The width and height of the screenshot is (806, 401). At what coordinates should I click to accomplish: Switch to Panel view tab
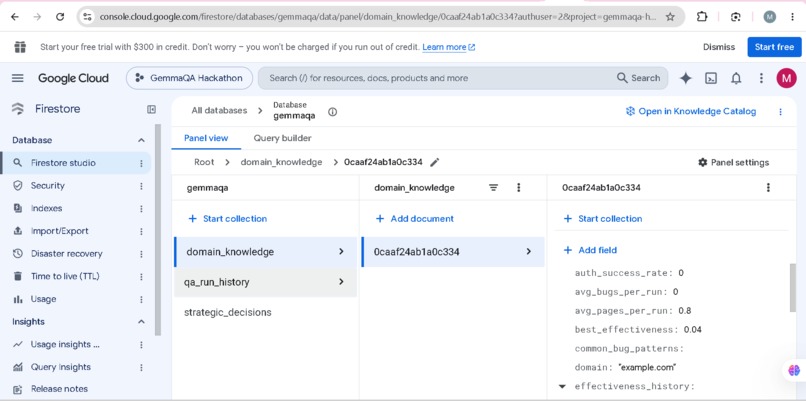(x=206, y=138)
